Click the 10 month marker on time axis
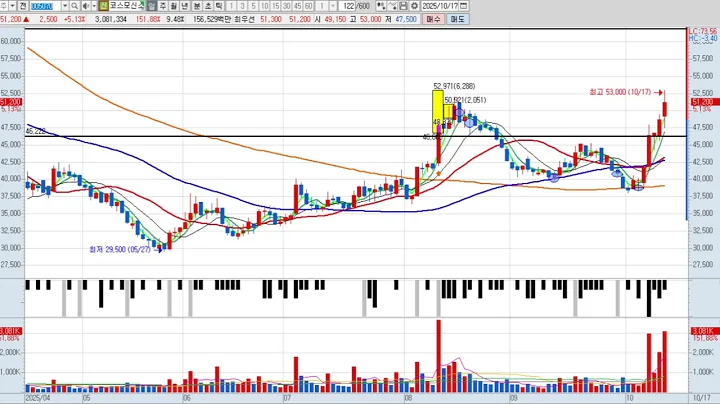 tap(630, 398)
